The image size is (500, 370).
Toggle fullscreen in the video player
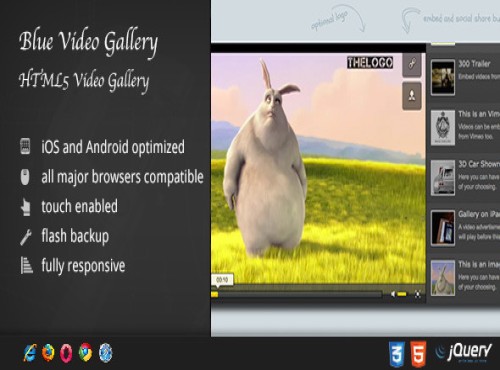pos(417,294)
